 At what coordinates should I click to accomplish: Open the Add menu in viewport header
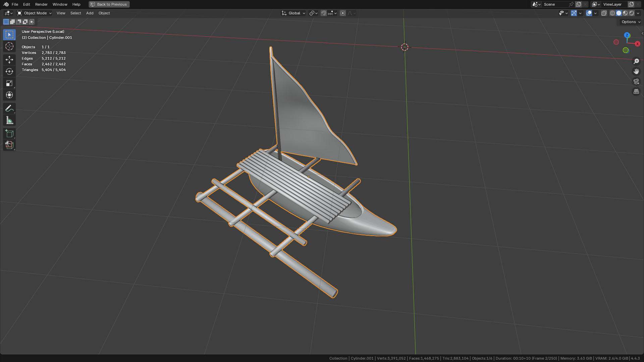point(90,13)
